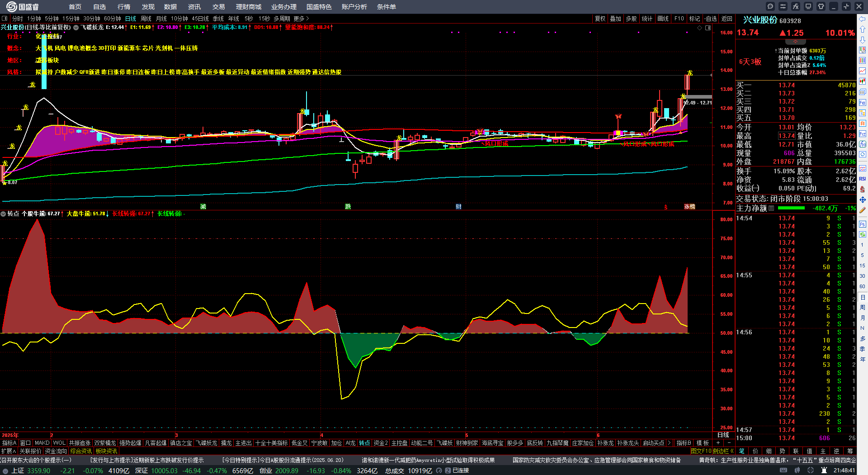Image resolution: width=868 pixels, height=475 pixels.
Task: Open the 侧边栏 sidebar toggle at bottom
Action: (x=724, y=451)
